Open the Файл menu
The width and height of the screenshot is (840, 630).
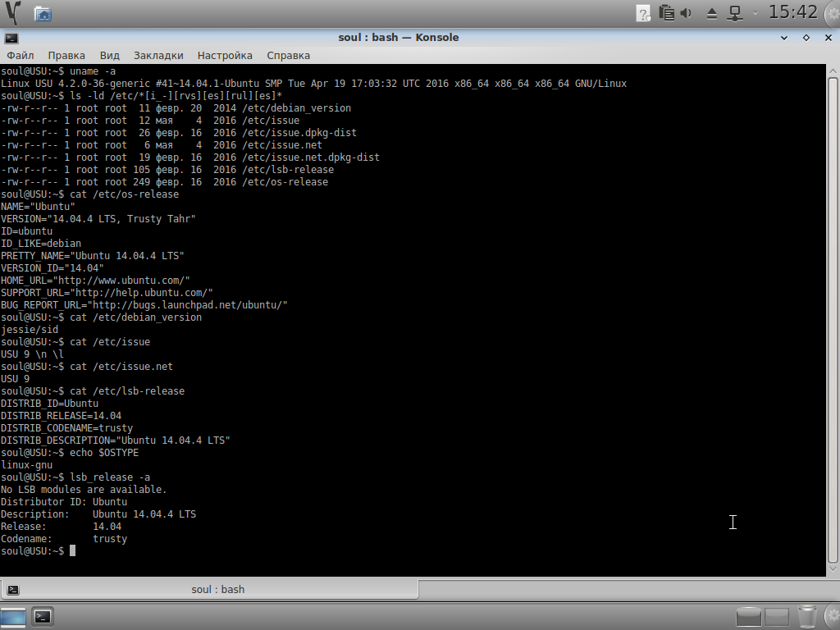(21, 55)
